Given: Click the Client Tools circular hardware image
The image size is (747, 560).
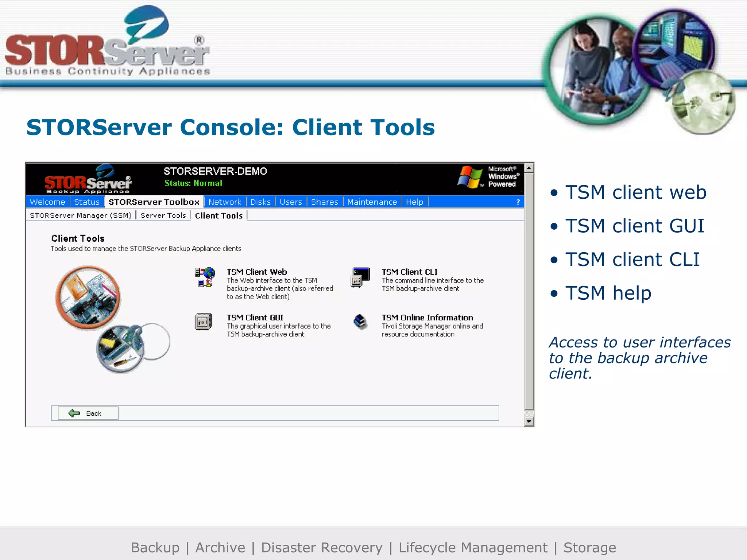Looking at the screenshot, I should [112, 319].
